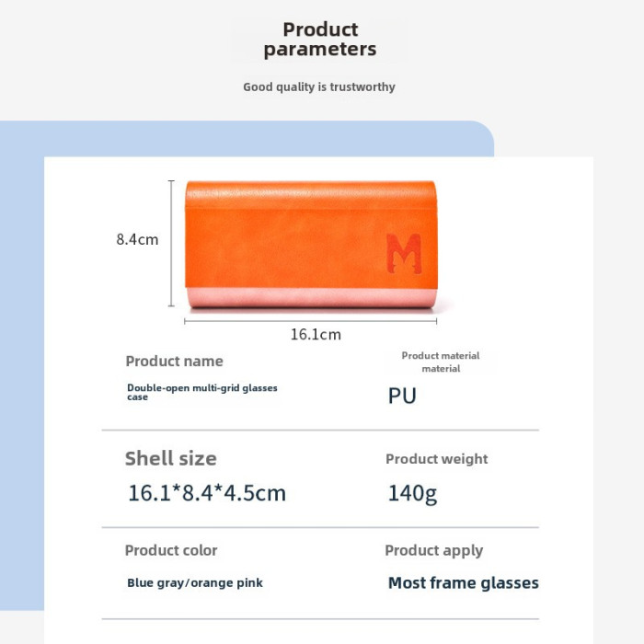Screen dimensions: 644x644
Task: Select the 16.1*8.4*4.5cm dimensions text
Action: pyautogui.click(x=207, y=493)
